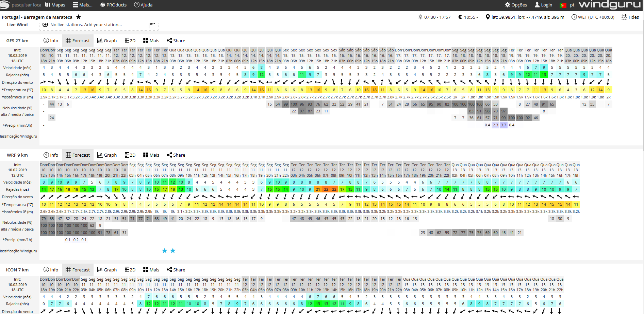The image size is (644, 314).
Task: Click the latitude/longitude location pin
Action: point(488,17)
